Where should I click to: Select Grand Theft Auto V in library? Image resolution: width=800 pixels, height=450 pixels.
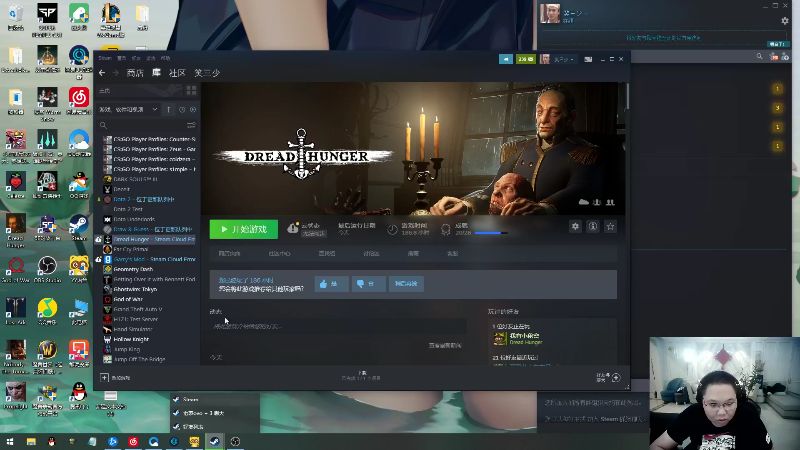[138, 309]
